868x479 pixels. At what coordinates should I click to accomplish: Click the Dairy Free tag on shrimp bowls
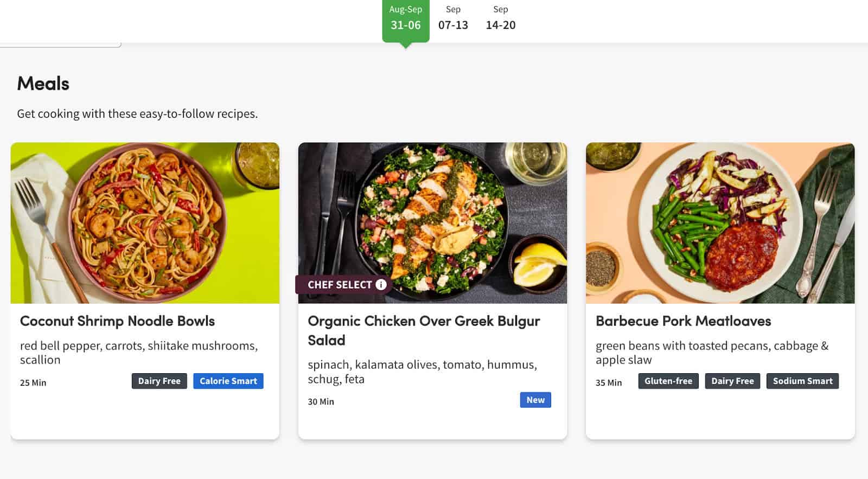pos(159,381)
